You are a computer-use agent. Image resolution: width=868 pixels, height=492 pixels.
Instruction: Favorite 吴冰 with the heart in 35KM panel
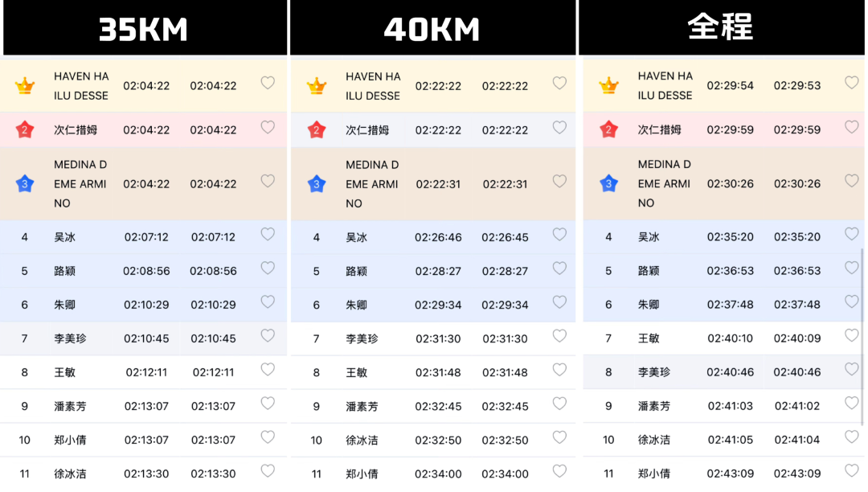(x=268, y=234)
